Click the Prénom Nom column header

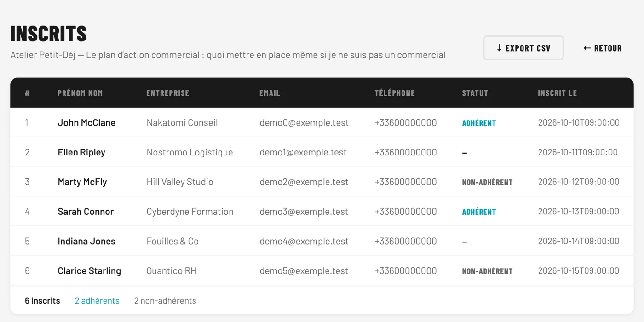pos(80,93)
